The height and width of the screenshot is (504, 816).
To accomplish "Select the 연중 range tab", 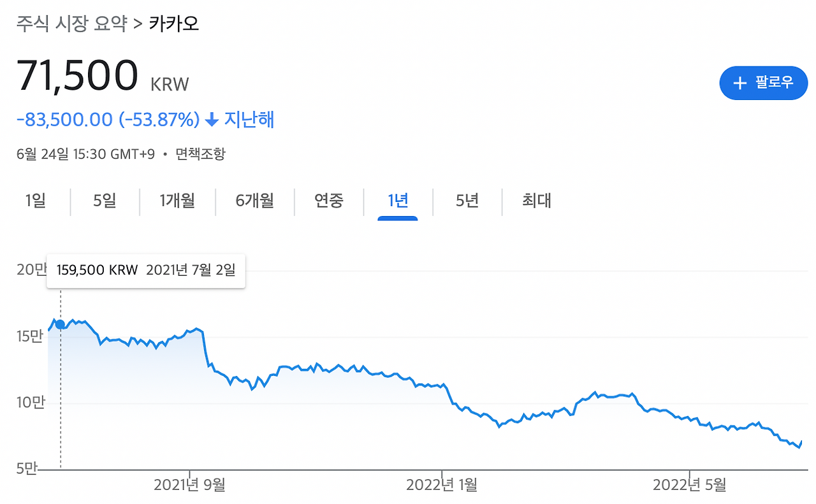I will (329, 201).
